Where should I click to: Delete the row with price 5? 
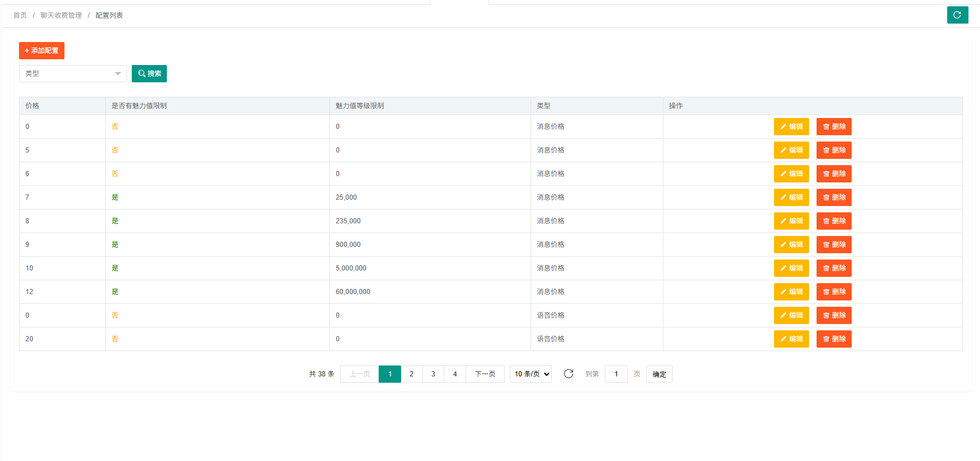pyautogui.click(x=833, y=150)
